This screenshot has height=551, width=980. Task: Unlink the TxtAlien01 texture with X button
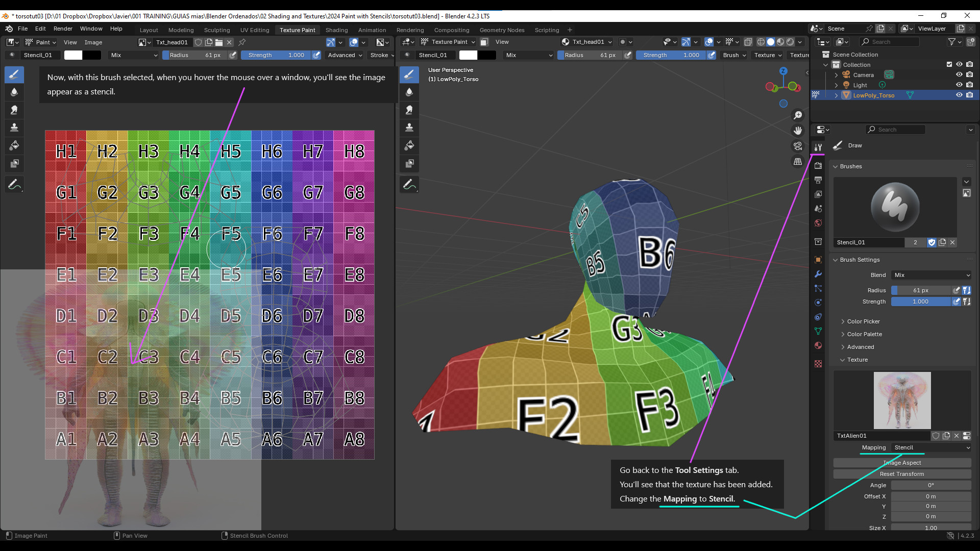(956, 436)
